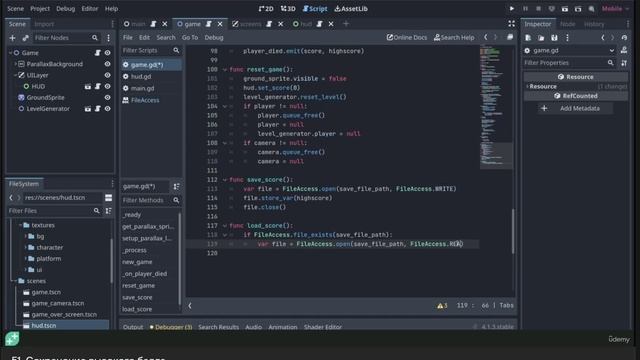Viewport: 640px width, 360px height.
Task: Click Add Metadata button
Action: 575,109
